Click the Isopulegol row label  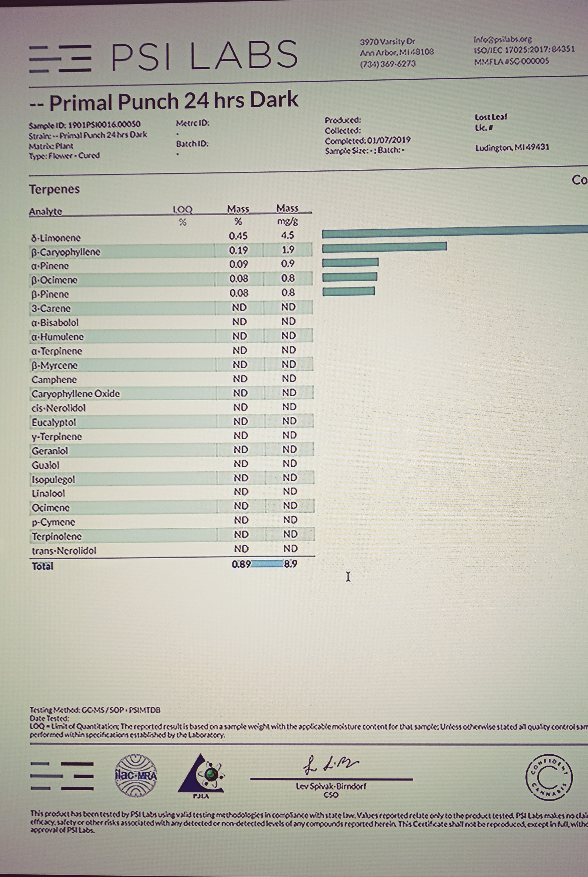pyautogui.click(x=53, y=479)
